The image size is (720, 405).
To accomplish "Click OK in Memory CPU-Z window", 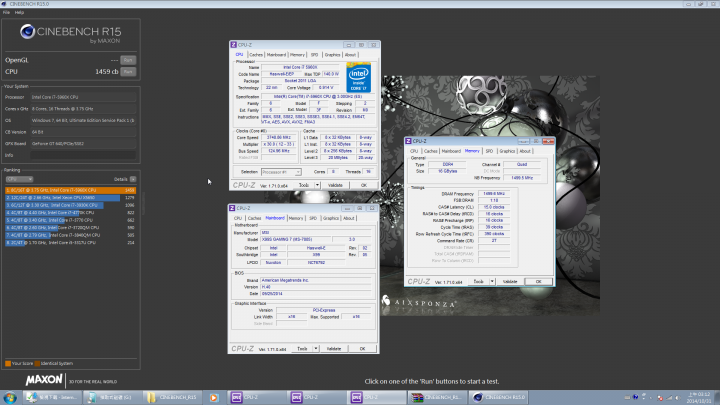I will click(x=539, y=282).
